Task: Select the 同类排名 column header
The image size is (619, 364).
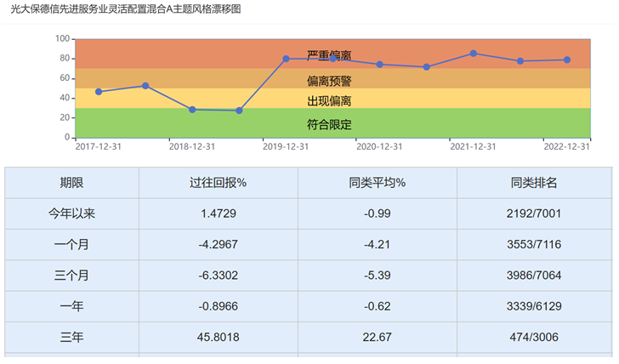Action: click(534, 183)
